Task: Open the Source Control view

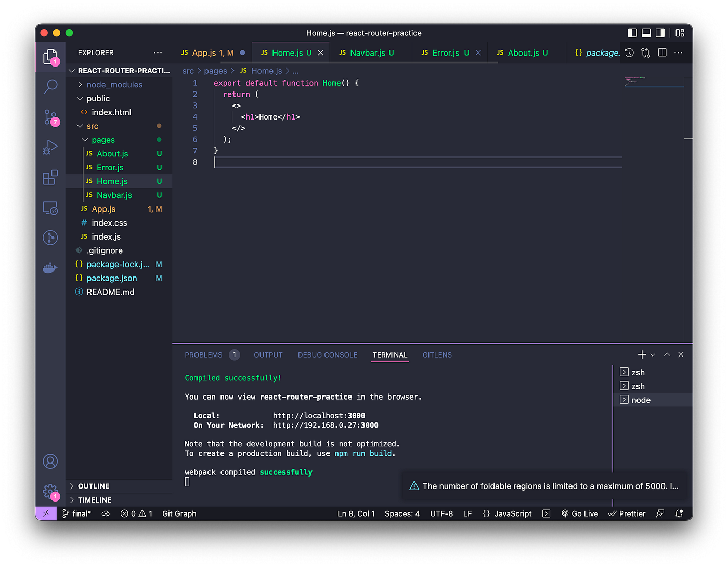Action: coord(50,117)
